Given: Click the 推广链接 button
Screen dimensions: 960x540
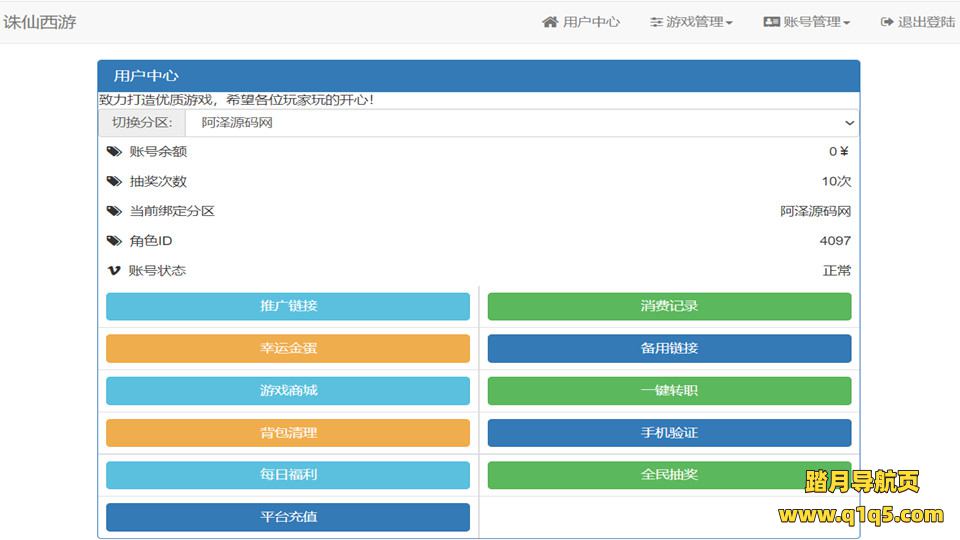Looking at the screenshot, I should (x=288, y=306).
